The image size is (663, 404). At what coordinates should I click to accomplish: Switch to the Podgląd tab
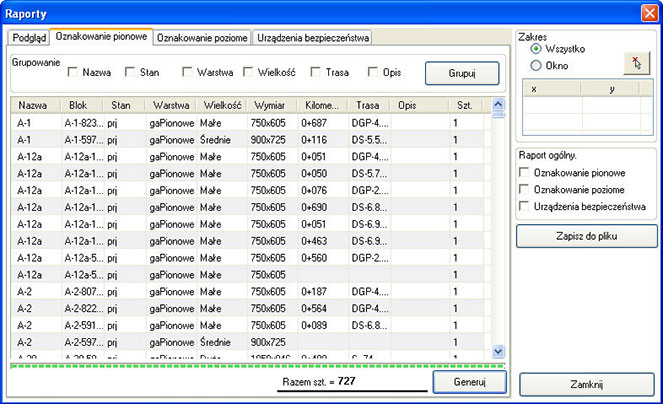tap(29, 37)
